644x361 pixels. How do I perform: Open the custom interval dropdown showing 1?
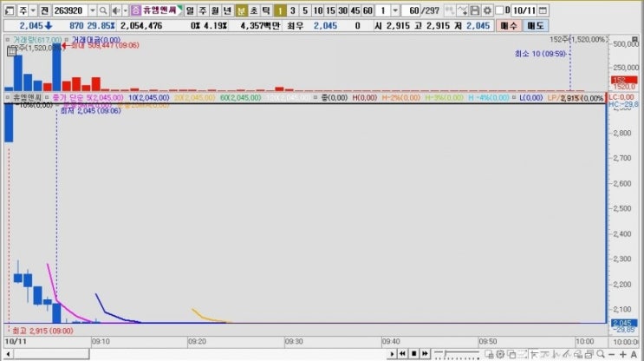tap(395, 10)
